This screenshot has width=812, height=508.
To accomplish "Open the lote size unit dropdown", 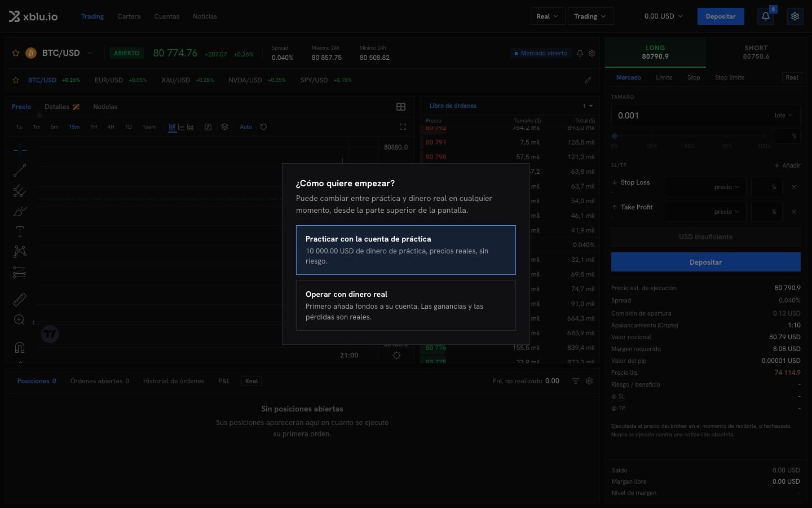I will [x=783, y=115].
